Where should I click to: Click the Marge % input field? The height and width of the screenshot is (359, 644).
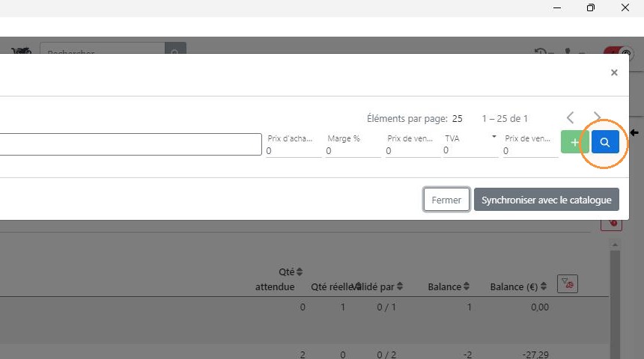point(353,150)
